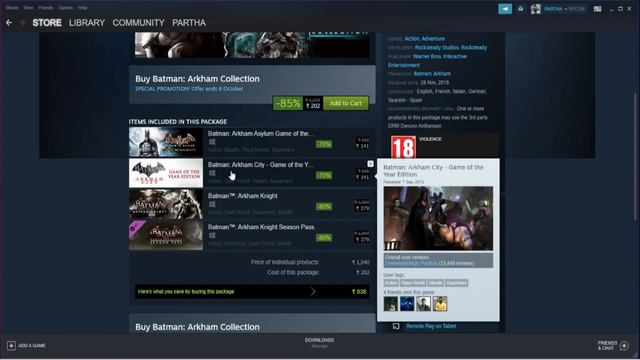Click Windows platform icon under Arkham Knight

pyautogui.click(x=212, y=204)
